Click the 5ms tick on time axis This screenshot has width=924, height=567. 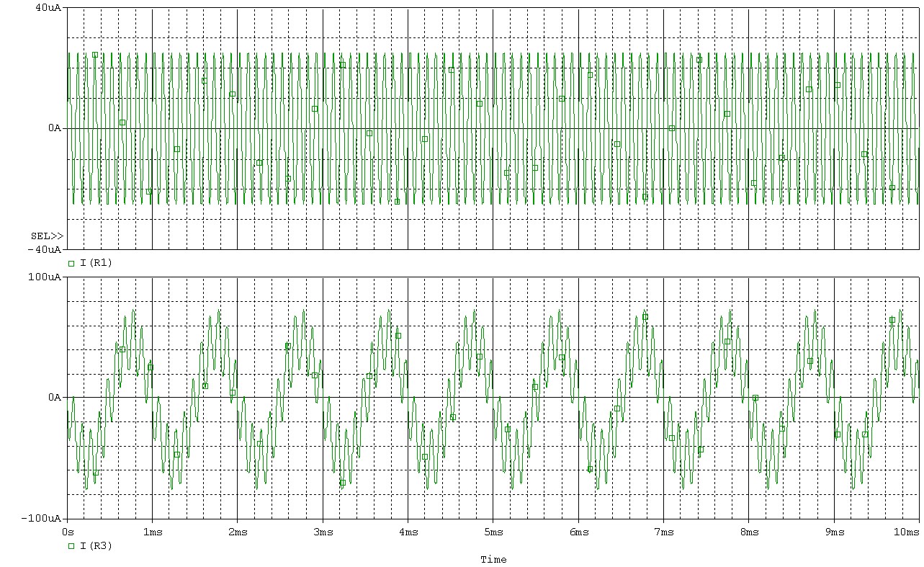[493, 532]
